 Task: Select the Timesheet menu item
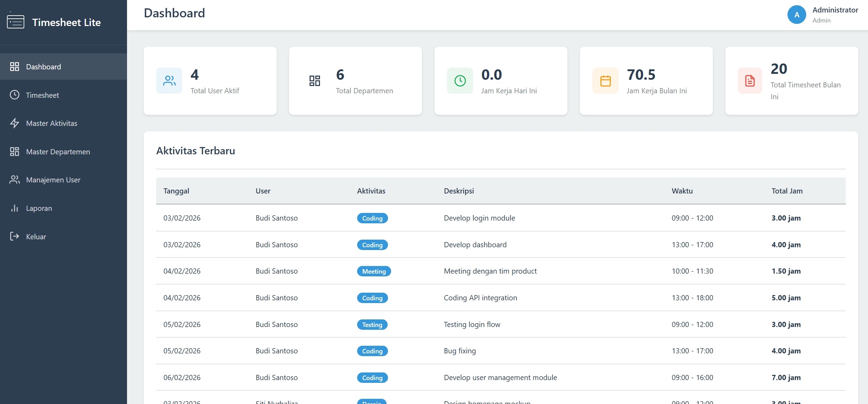coord(42,95)
